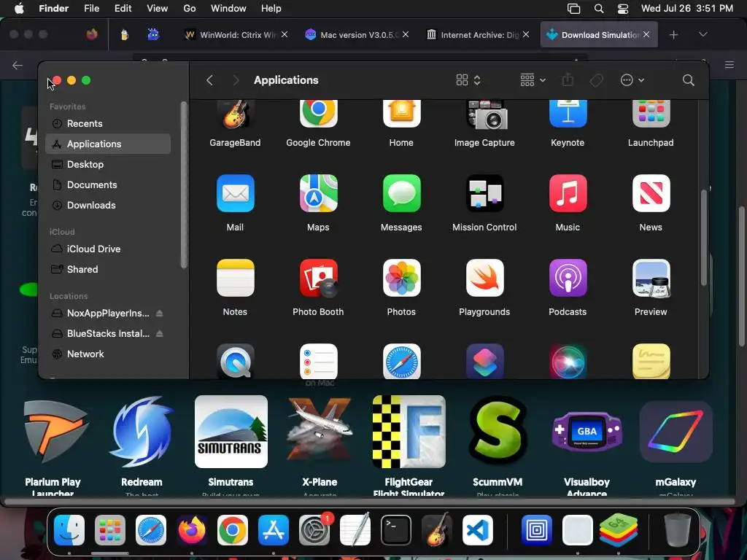Open the Notes app icon
Image resolution: width=747 pixels, height=560 pixels.
tap(236, 278)
